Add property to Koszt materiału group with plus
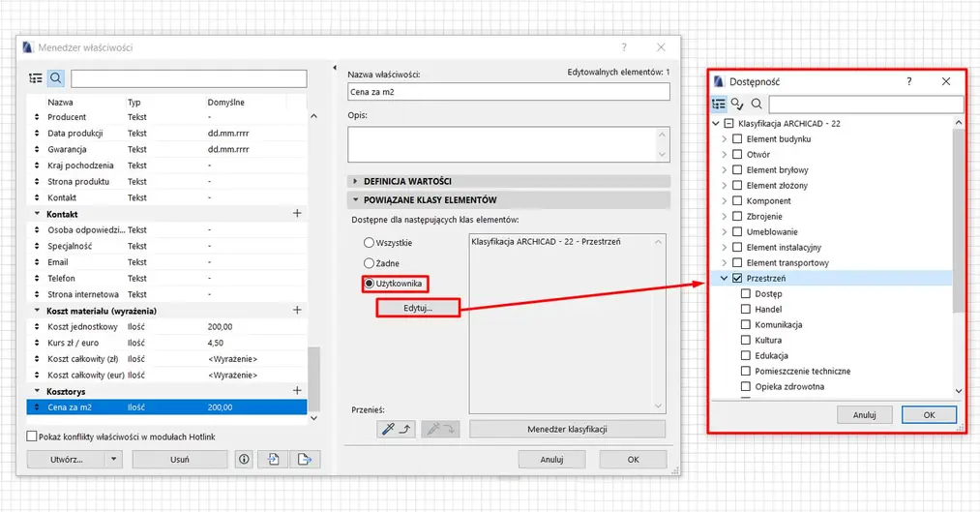The height and width of the screenshot is (512, 980). 297,310
